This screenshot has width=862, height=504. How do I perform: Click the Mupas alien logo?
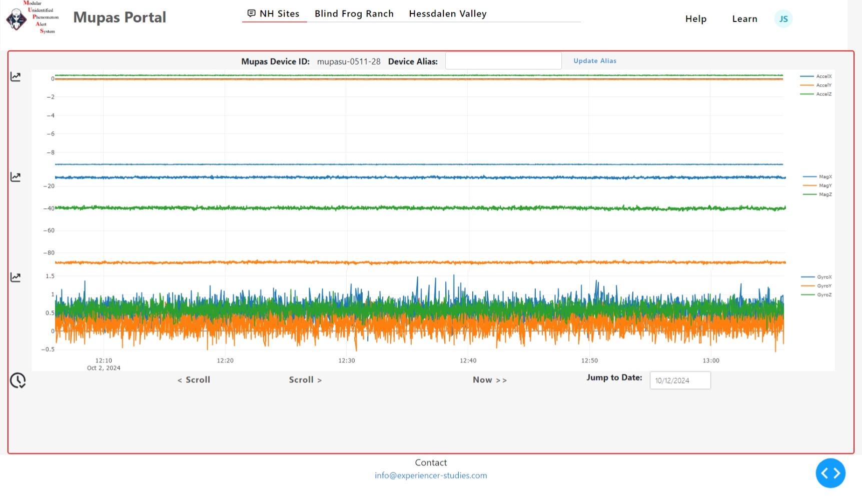(x=17, y=19)
